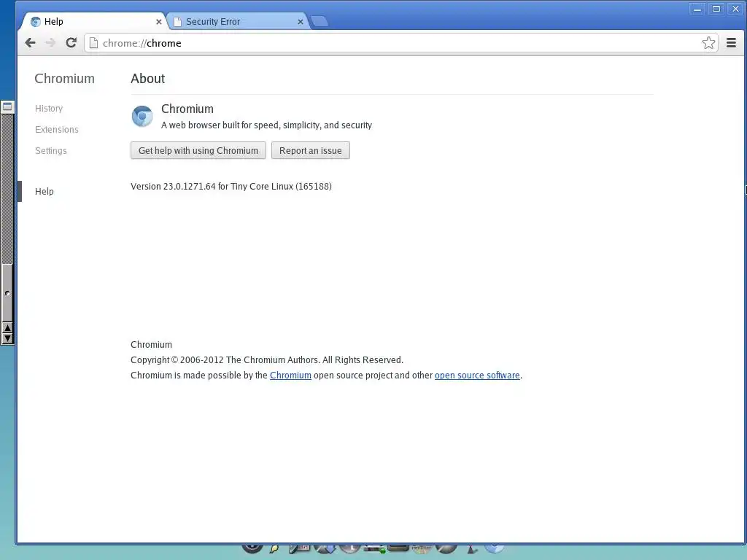Close the Help tab
This screenshot has width=747, height=560.
[158, 22]
